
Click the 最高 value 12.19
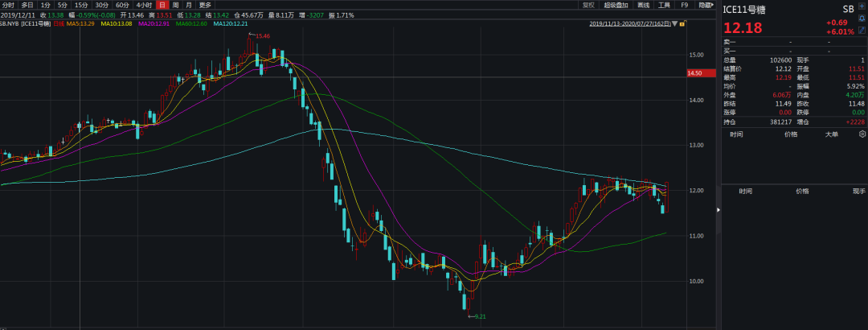(x=785, y=77)
